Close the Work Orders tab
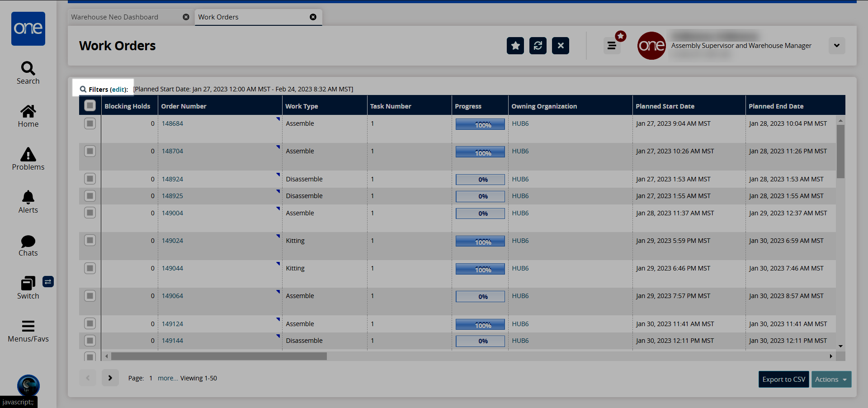Viewport: 868px width, 408px height. coord(313,17)
